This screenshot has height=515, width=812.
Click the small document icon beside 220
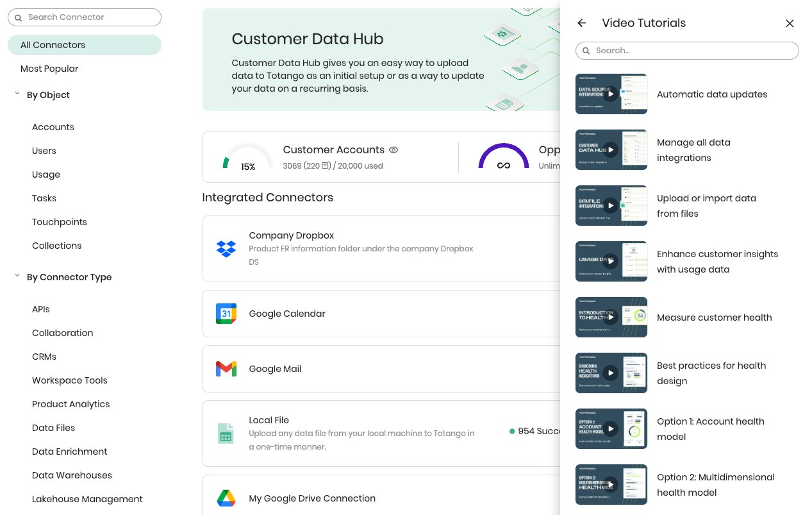pos(326,165)
